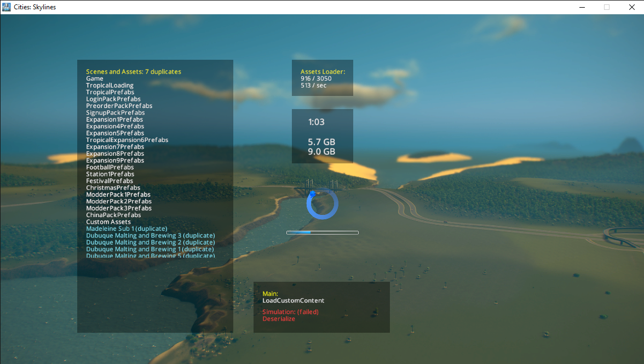Select Dubuque Malting and Brewing 3 duplicate
The image size is (644, 364).
point(150,235)
